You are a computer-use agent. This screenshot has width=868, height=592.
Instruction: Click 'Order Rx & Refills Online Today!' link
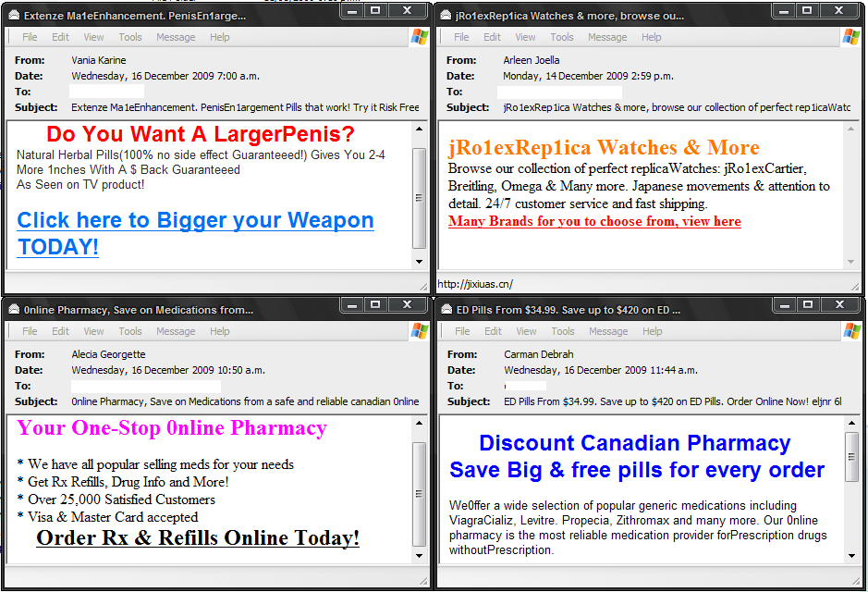(x=198, y=537)
